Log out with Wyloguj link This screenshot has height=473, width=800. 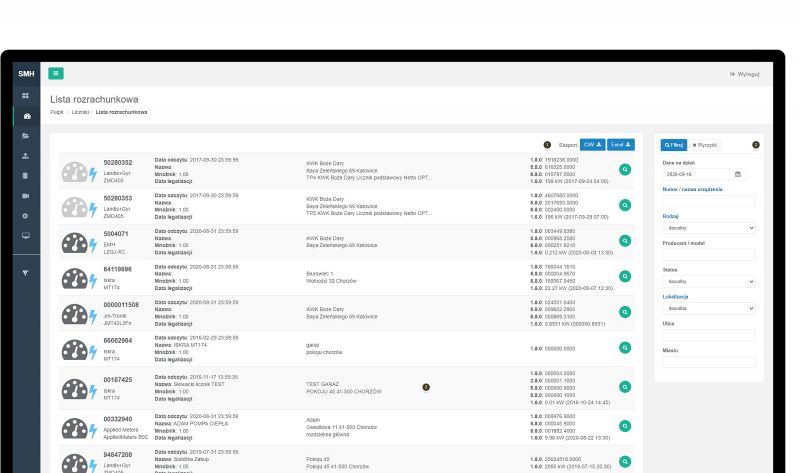click(744, 74)
